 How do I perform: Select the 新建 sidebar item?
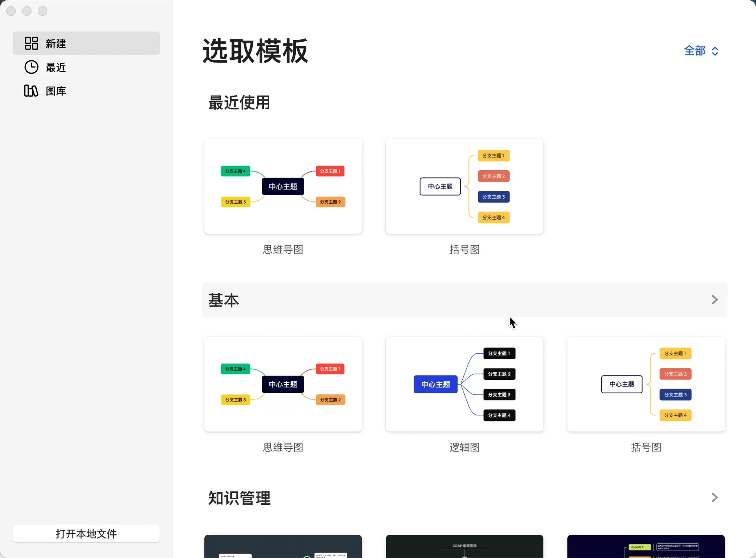tap(86, 43)
